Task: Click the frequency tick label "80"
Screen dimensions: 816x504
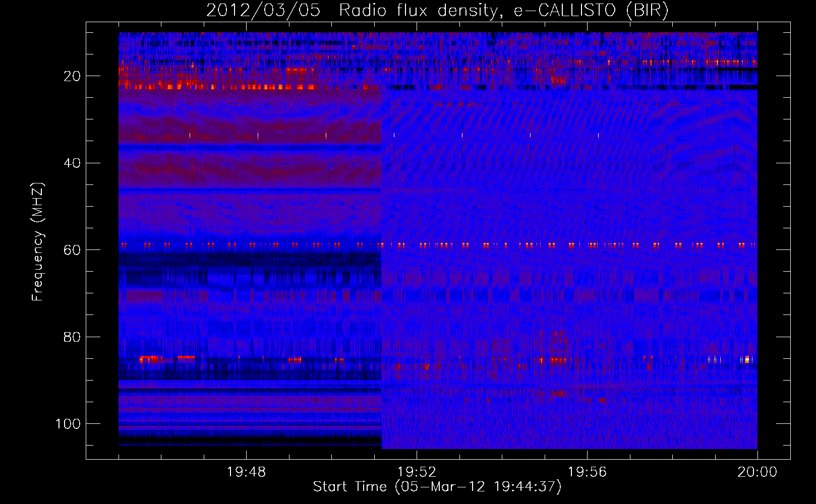Action: point(72,337)
